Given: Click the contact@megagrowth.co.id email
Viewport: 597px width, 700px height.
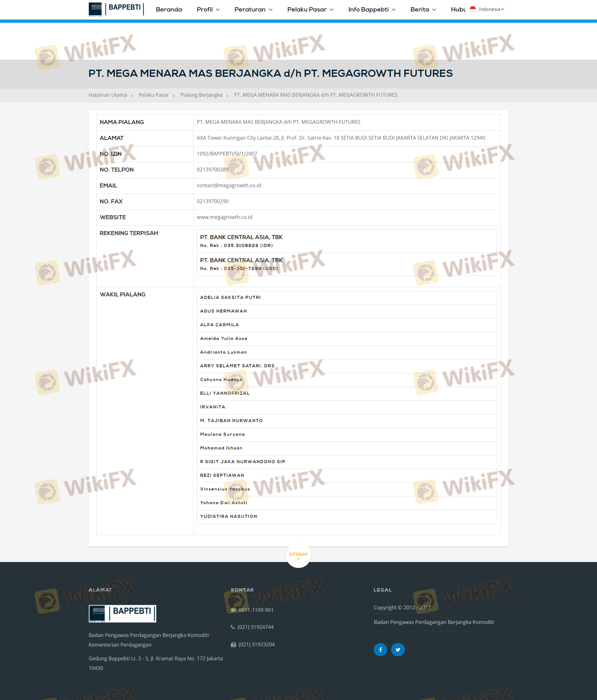Looking at the screenshot, I should click(x=229, y=185).
